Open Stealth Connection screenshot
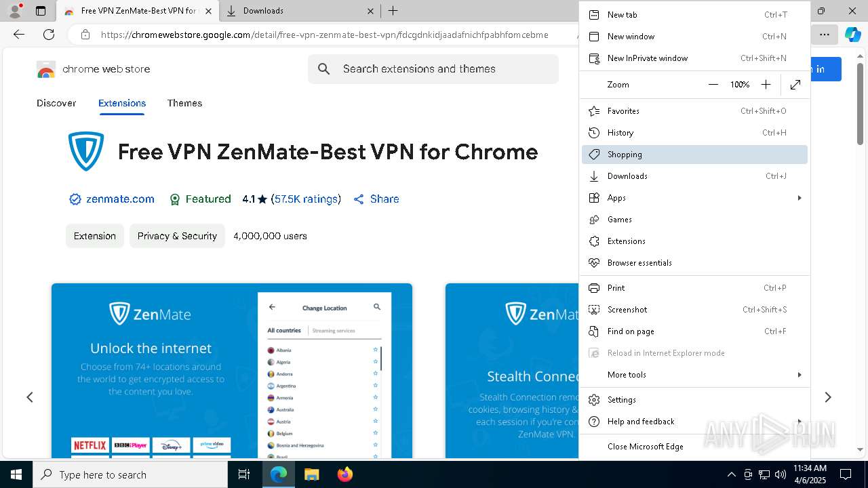The width and height of the screenshot is (868, 488). point(512,371)
